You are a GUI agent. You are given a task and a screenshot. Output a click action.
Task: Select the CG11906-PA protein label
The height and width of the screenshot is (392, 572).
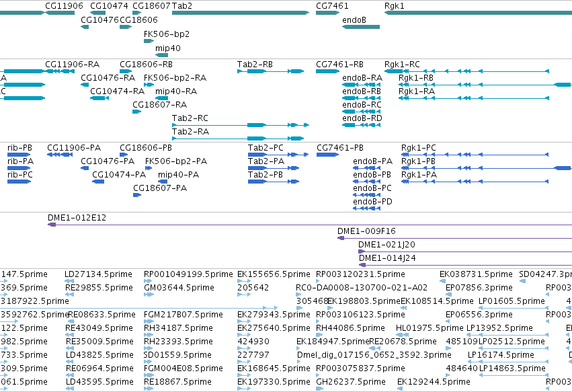74,148
